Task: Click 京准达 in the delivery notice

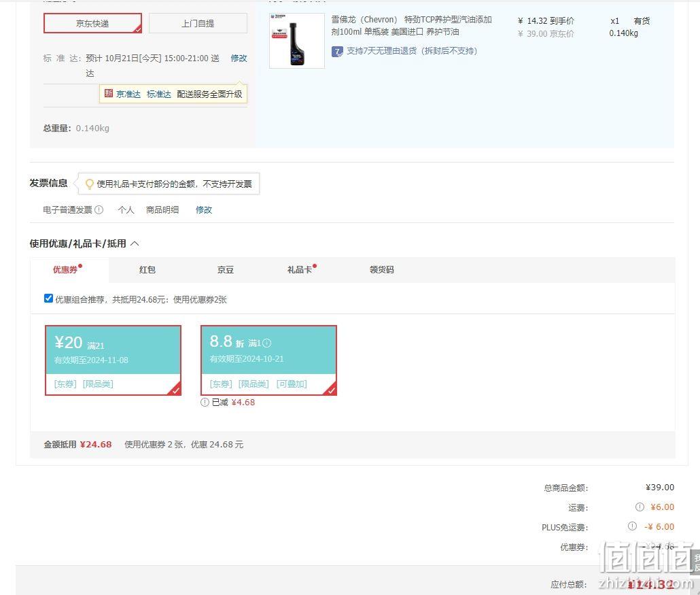Action: click(128, 95)
